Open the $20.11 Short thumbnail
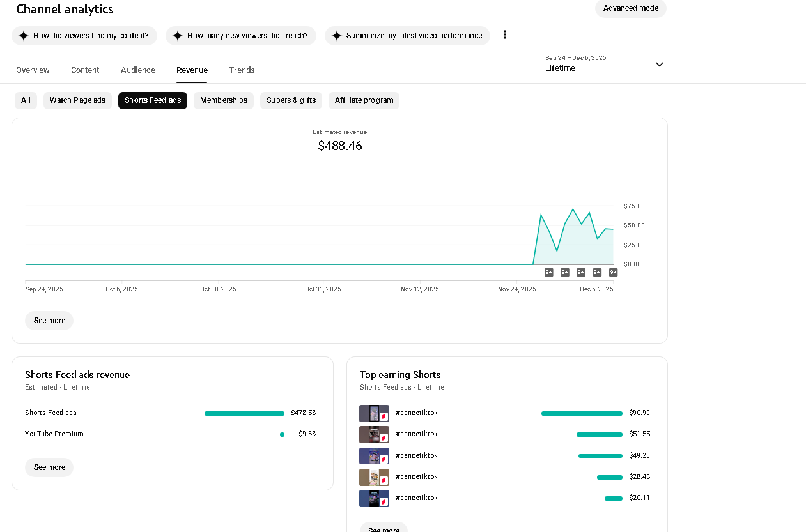The image size is (806, 532). point(374,498)
